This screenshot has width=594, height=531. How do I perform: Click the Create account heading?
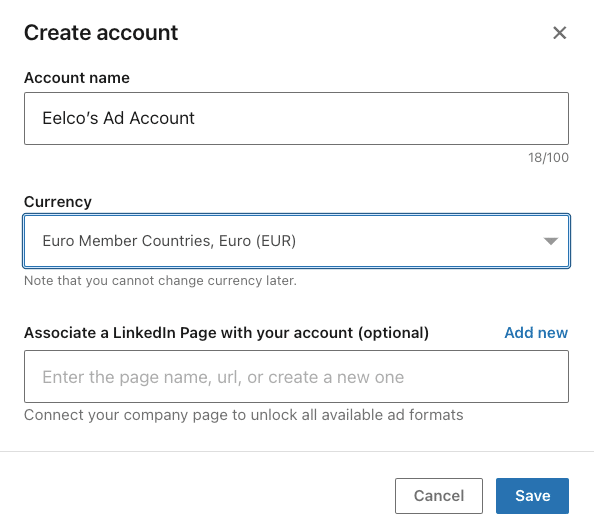click(x=101, y=33)
